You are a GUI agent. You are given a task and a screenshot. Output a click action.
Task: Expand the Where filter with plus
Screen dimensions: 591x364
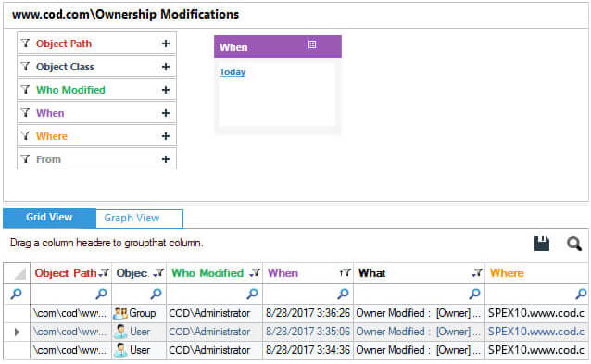pyautogui.click(x=166, y=136)
